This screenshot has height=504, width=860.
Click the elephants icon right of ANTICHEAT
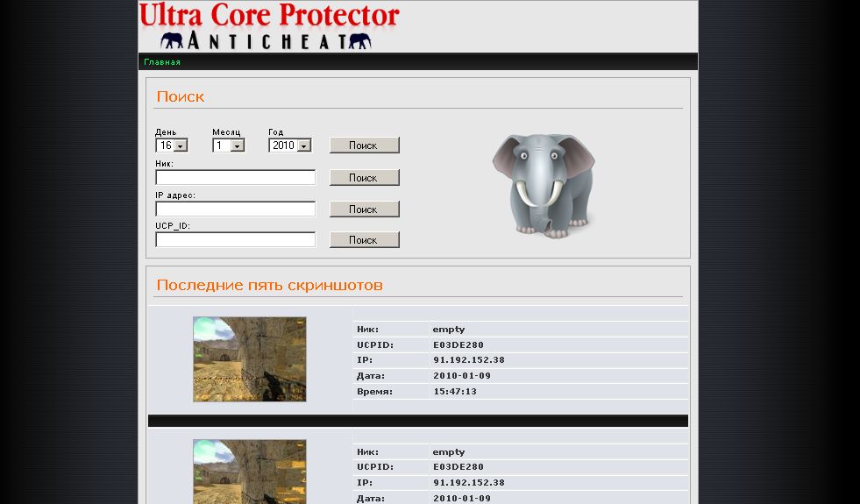click(x=359, y=40)
